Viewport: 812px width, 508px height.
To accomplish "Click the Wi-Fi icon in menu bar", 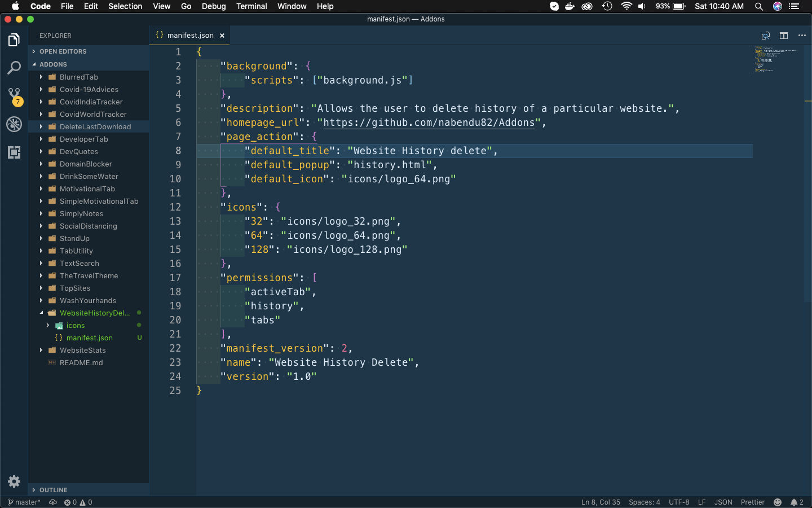I will pyautogui.click(x=626, y=6).
